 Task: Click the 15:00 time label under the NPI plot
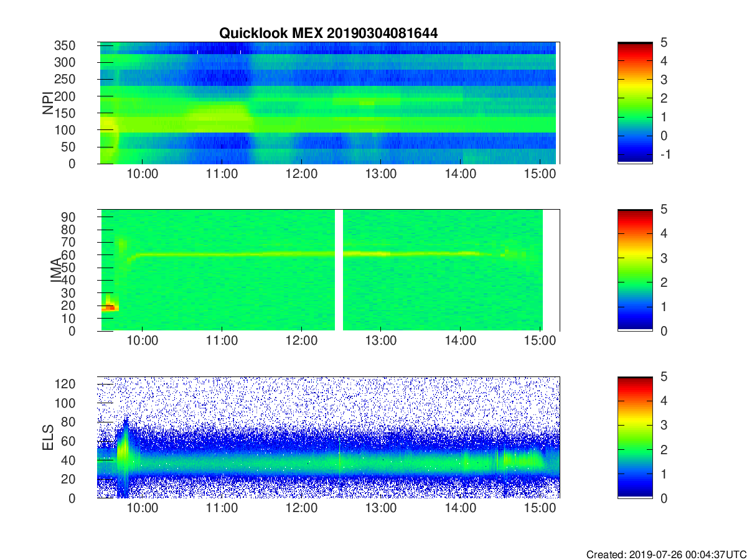click(x=539, y=174)
